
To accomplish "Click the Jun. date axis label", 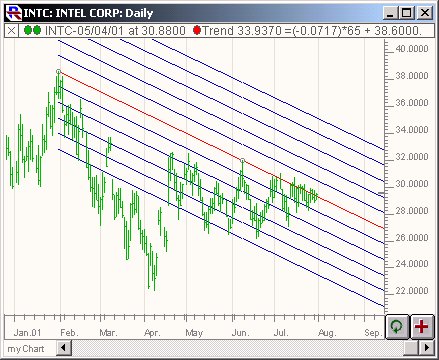I will (241, 333).
